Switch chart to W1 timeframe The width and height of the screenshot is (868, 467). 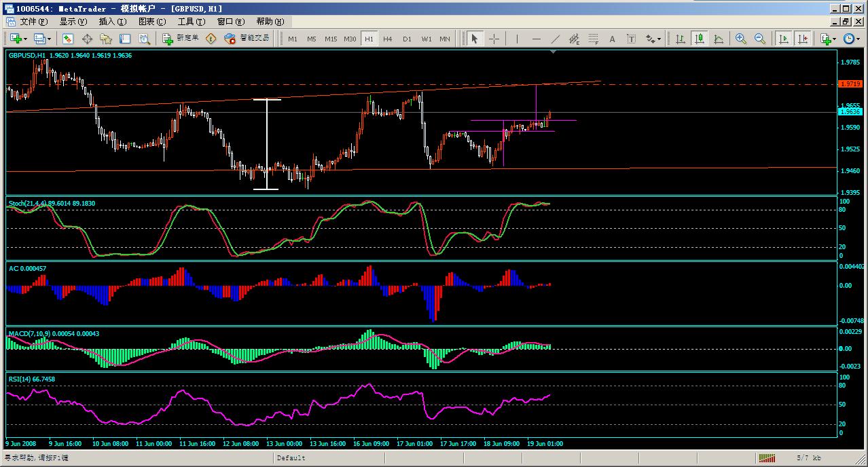click(x=426, y=39)
